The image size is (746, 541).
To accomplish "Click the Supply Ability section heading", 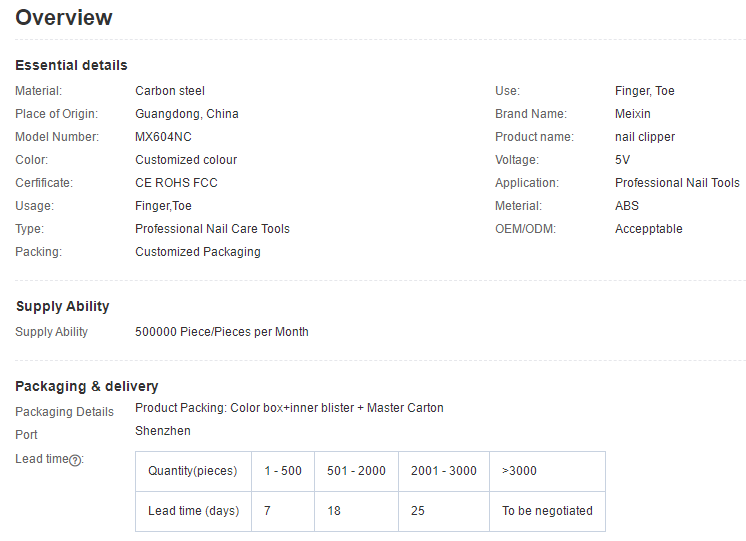I will 63,306.
